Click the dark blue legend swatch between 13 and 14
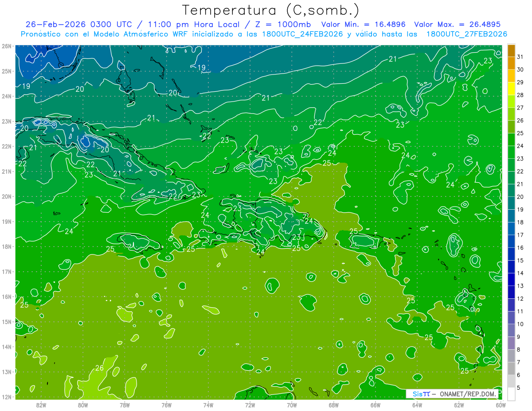Screen dimensions: 532x411 (x=511, y=279)
